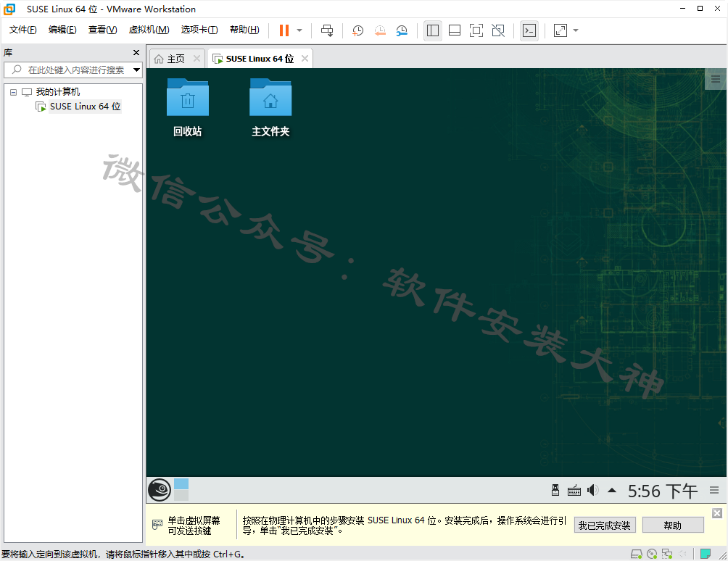Select SUSE Linux 64 位 in library tree

click(85, 107)
